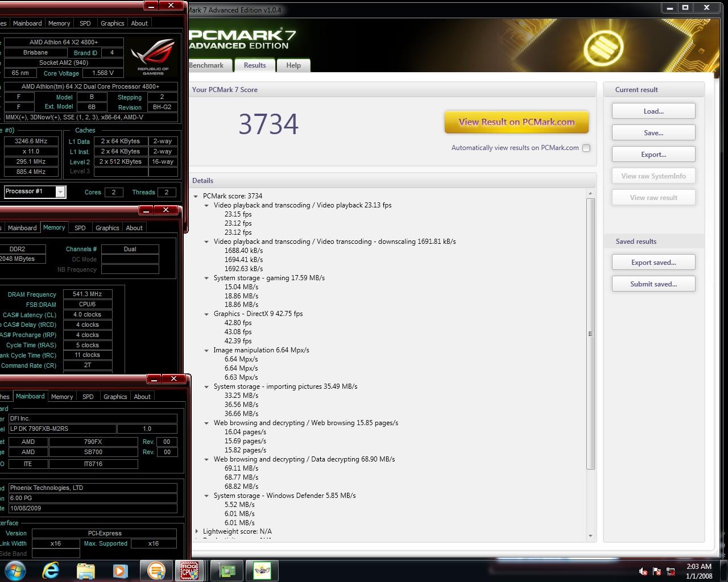This screenshot has width=728, height=582.
Task: Click the Export... button
Action: point(653,155)
